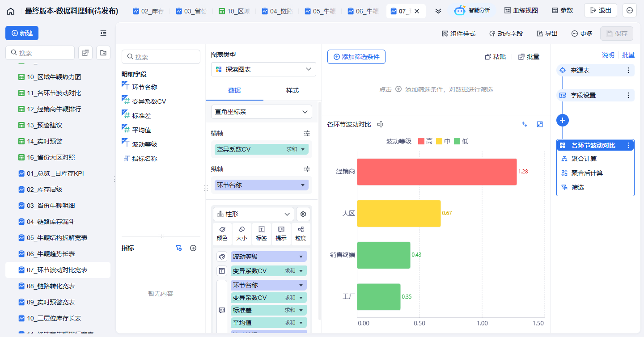Click the 颜色 color mark button
644x337 pixels.
222,234
